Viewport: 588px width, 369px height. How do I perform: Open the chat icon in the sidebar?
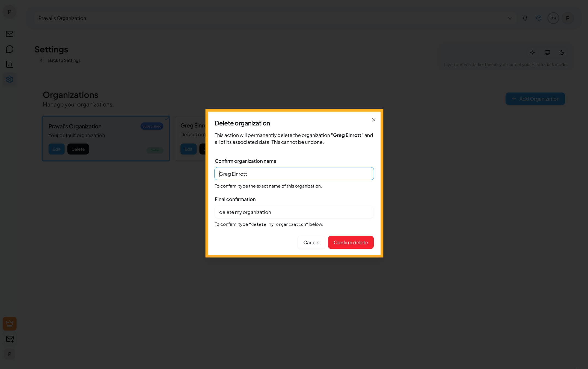[x=10, y=49]
